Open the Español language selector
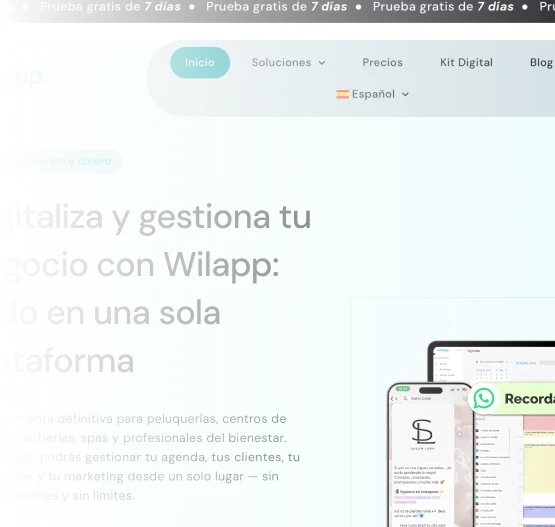This screenshot has height=527, width=555. [372, 94]
